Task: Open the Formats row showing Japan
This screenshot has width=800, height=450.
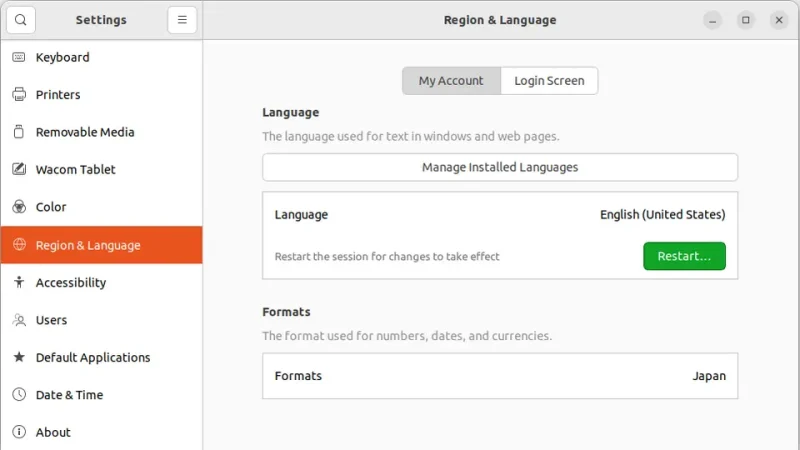Action: pos(500,376)
